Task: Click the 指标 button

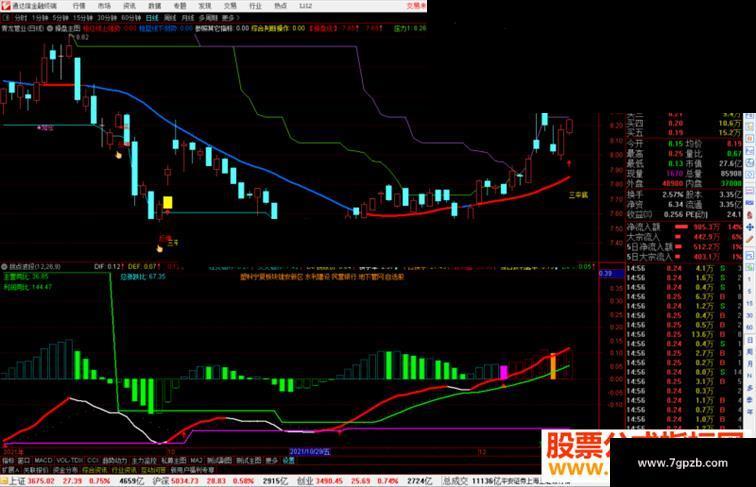Action: pyautogui.click(x=8, y=460)
